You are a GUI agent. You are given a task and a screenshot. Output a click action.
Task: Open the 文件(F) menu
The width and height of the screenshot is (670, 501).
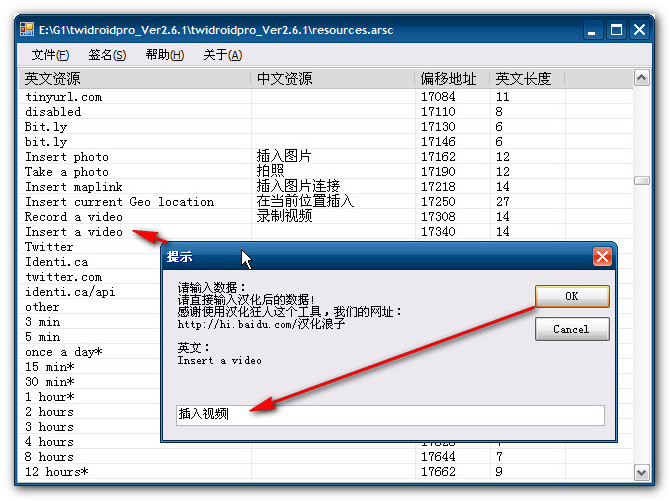pyautogui.click(x=50, y=55)
